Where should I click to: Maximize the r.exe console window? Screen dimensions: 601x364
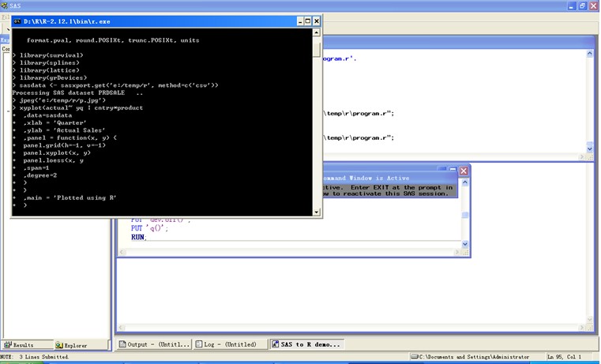pos(308,21)
